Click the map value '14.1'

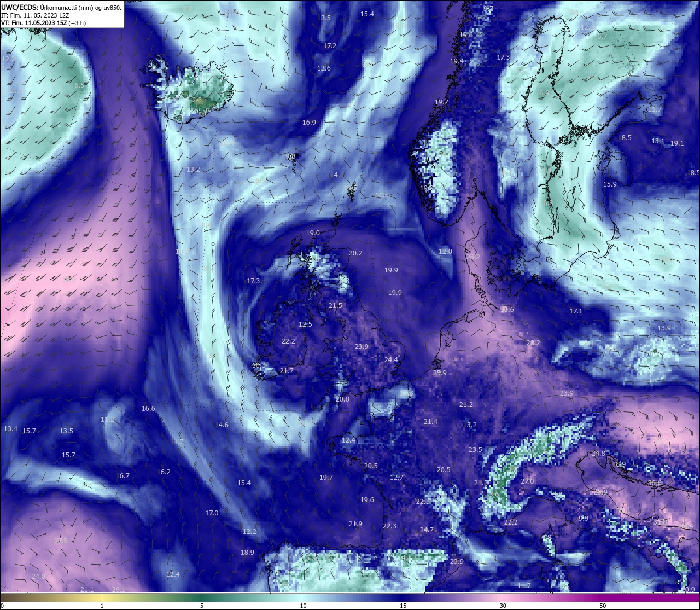337,175
